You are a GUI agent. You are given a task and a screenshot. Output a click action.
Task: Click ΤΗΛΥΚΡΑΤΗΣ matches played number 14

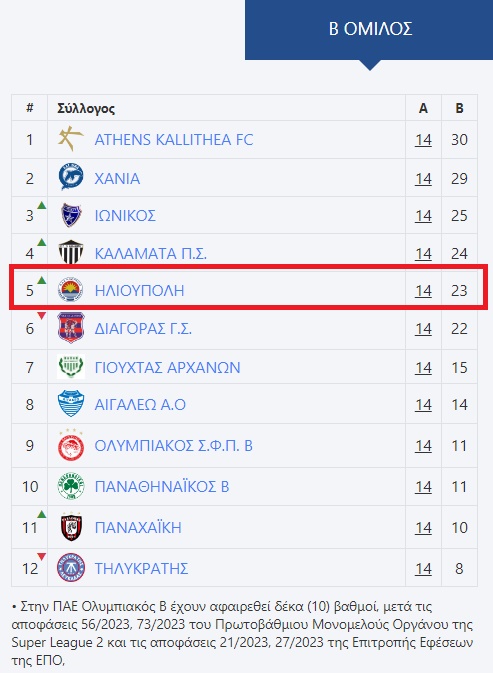423,568
